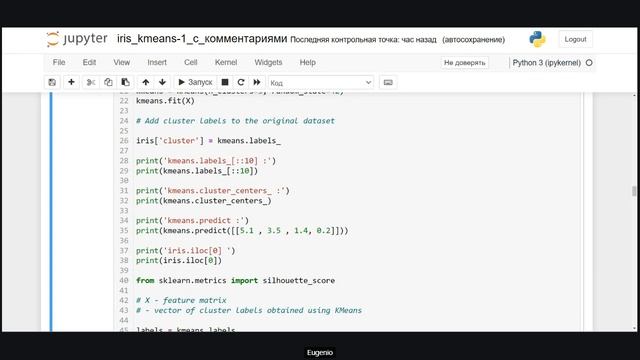The image size is (640, 360).
Task: Click the save and checkpoint icon
Action: (52, 82)
